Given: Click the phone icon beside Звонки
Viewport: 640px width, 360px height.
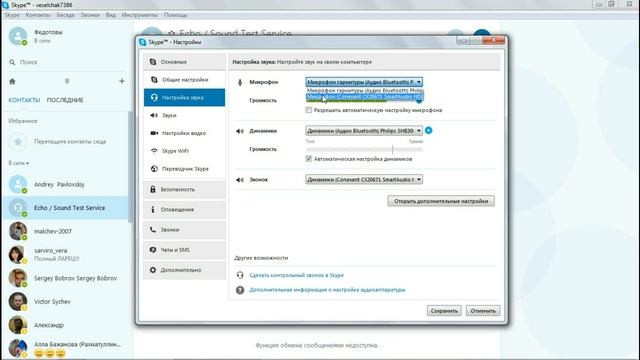Looking at the screenshot, I should point(153,230).
